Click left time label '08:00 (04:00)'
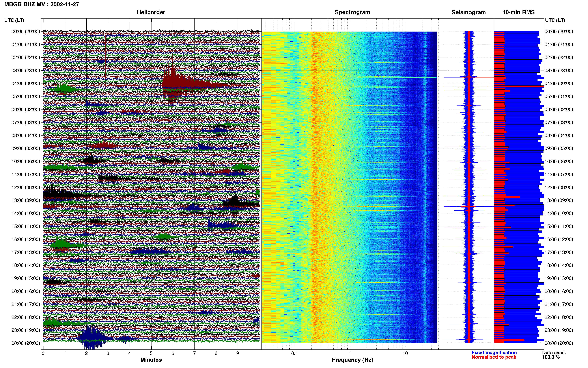This screenshot has height=368, width=588. 26,135
